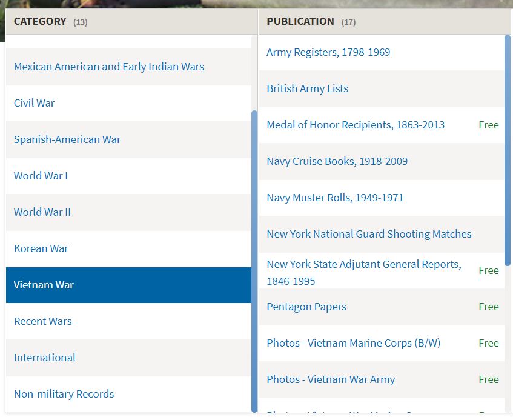Select the World War I category
Screen dimensions: 513x420
(41, 176)
